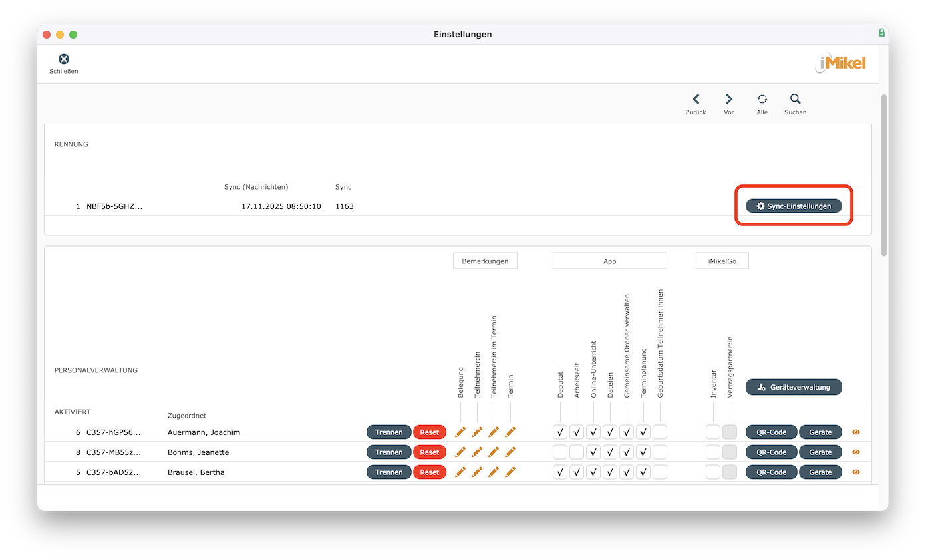Viewport: 926px width, 560px height.
Task: Click the iMikel logo
Action: coord(840,63)
